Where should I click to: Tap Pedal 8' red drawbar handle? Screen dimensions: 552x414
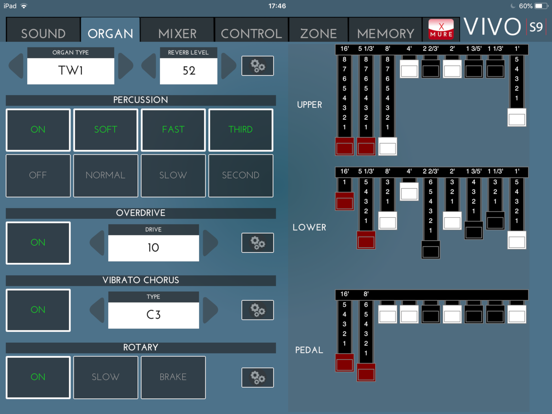click(366, 372)
